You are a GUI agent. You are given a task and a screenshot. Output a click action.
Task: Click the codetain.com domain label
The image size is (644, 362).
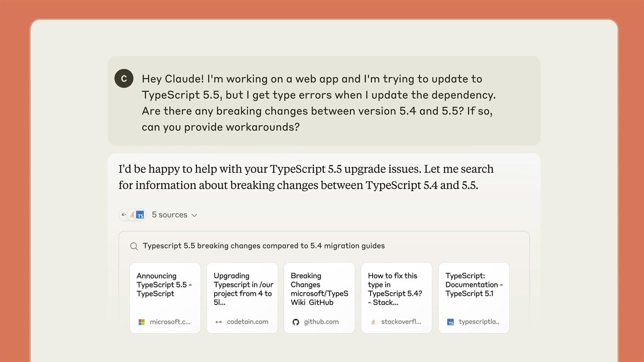click(x=247, y=322)
